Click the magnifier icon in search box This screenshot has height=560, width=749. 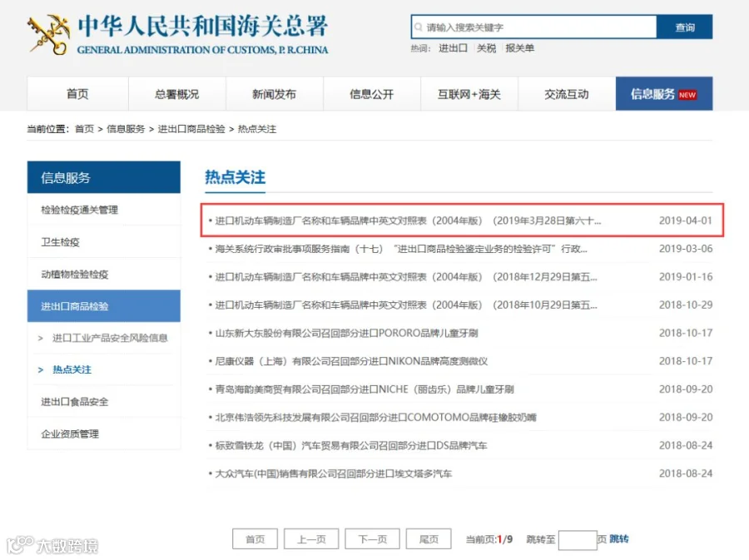(418, 27)
